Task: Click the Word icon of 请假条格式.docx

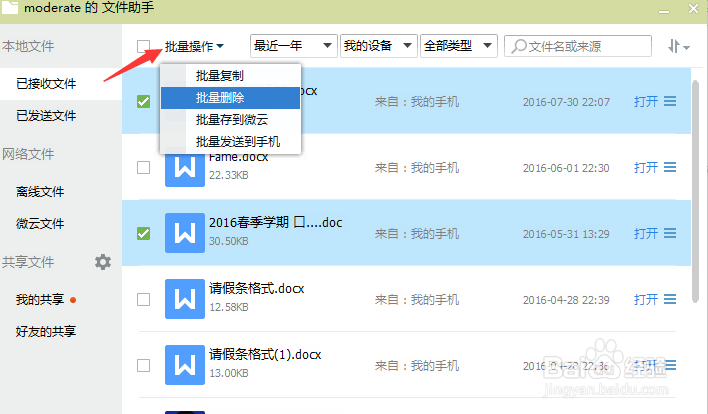Action: (185, 299)
